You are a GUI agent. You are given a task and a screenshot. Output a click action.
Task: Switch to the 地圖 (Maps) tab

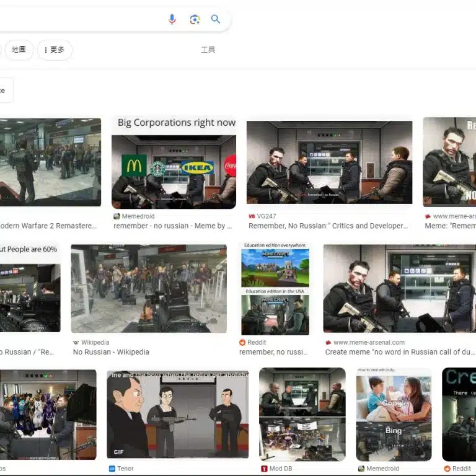tap(19, 50)
